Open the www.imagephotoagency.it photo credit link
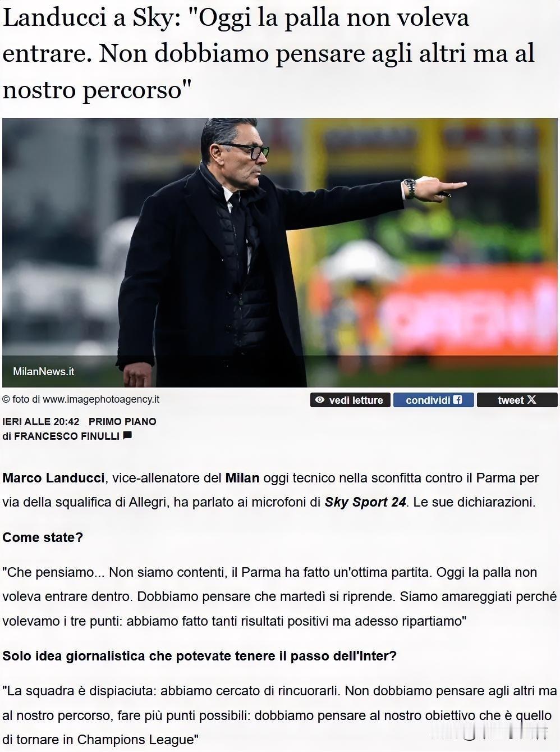This screenshot has height=752, width=560. click(x=101, y=399)
